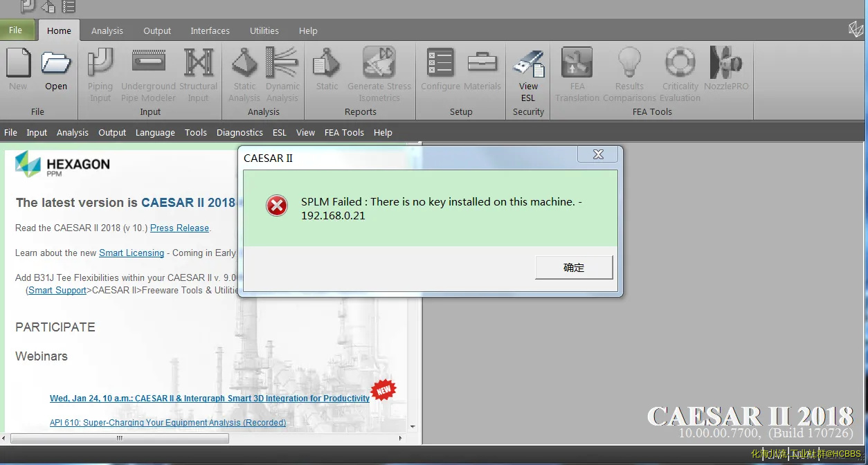Image resolution: width=868 pixels, height=465 pixels.
Task: Open the Utilities ribbon tab
Action: coord(264,30)
